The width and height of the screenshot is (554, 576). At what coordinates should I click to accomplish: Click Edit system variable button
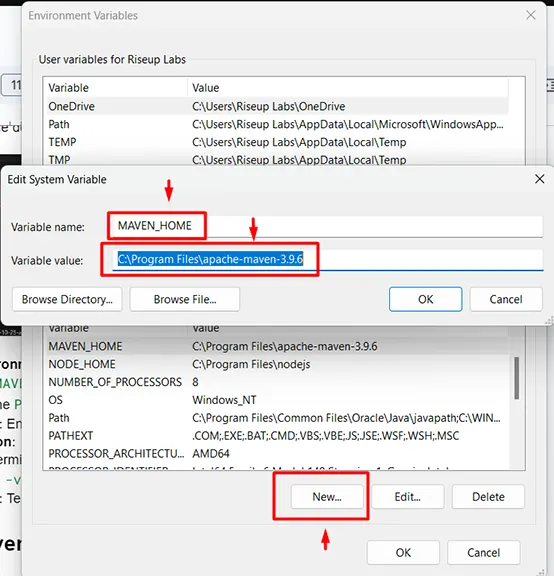pos(407,497)
